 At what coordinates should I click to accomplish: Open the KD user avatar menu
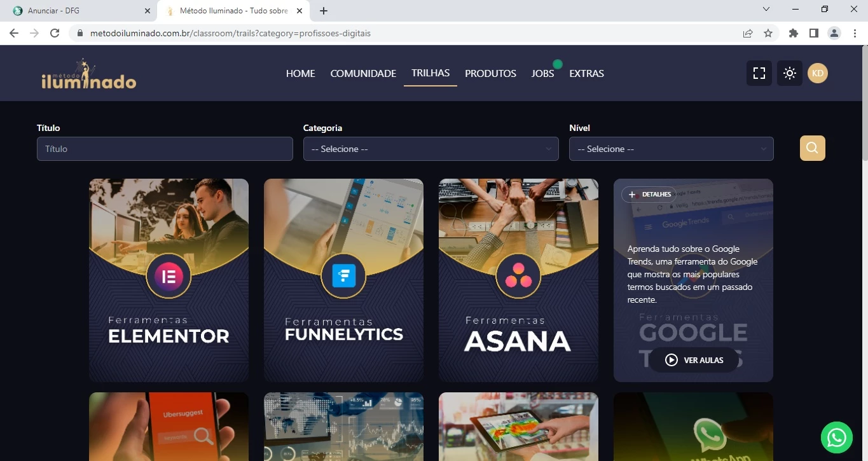coord(818,73)
